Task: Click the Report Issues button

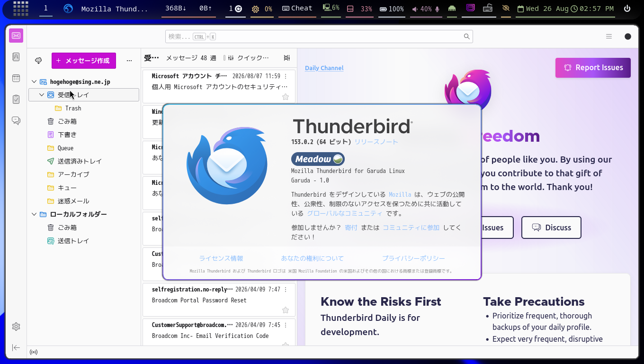Action: click(593, 68)
